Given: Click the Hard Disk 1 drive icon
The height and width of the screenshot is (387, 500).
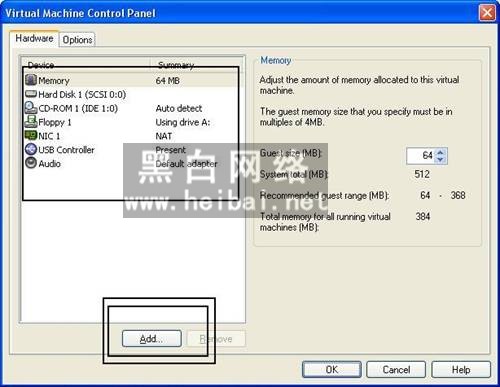Looking at the screenshot, I should click(x=31, y=94).
